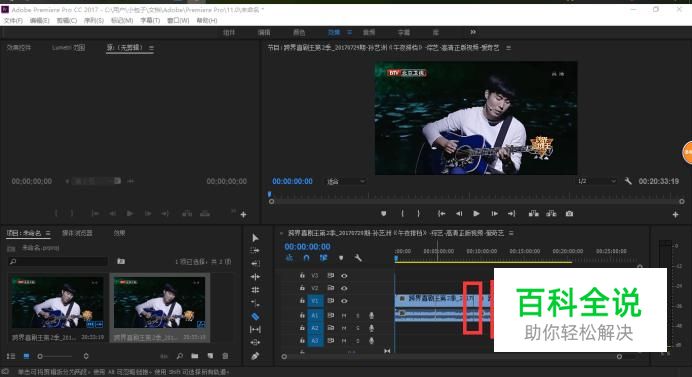Screen dimensions: 692x377
Task: Open the 窗口(W) menu
Action: coord(178,20)
